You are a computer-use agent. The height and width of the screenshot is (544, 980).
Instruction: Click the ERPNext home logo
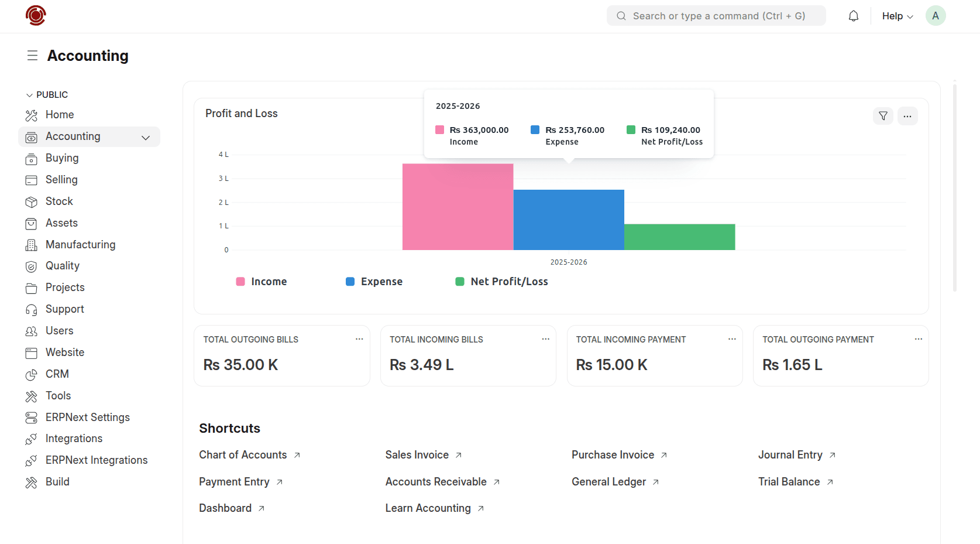click(x=35, y=16)
